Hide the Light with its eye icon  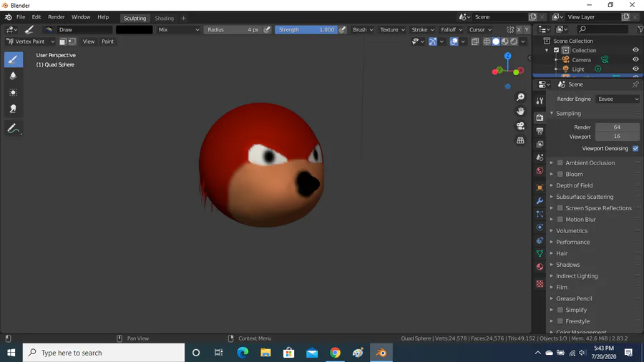[635, 69]
